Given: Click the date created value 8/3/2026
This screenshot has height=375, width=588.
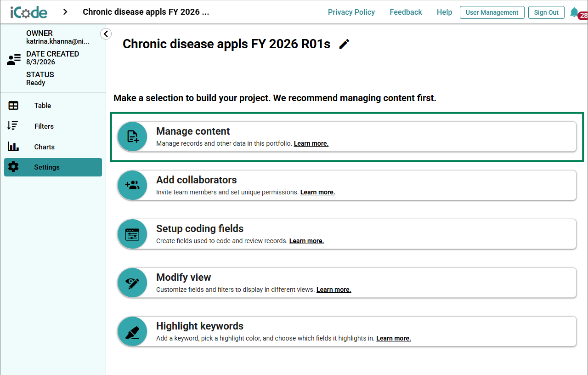Looking at the screenshot, I should pyautogui.click(x=40, y=62).
